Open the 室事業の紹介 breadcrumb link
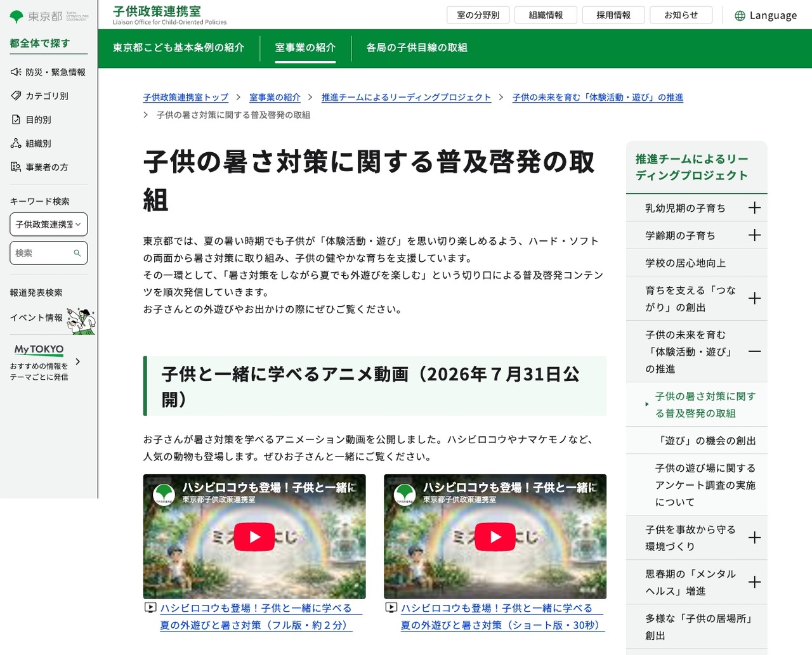This screenshot has height=655, width=812. coord(275,97)
